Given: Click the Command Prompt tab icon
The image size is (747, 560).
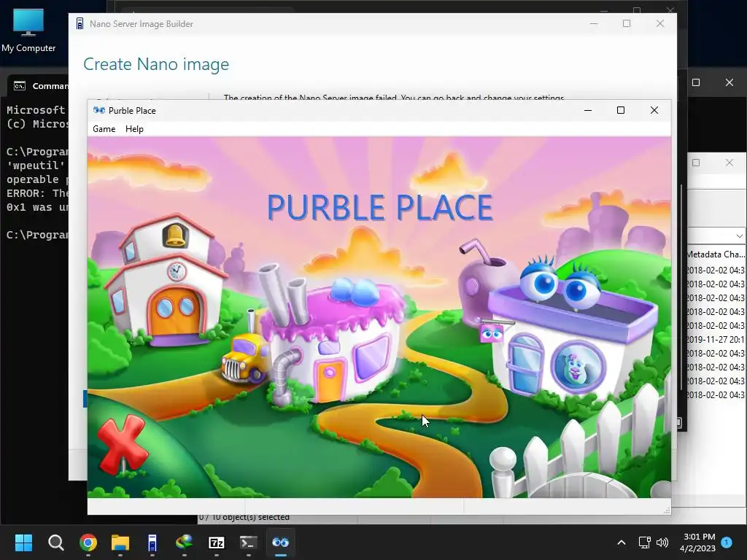Looking at the screenshot, I should click(x=20, y=86).
